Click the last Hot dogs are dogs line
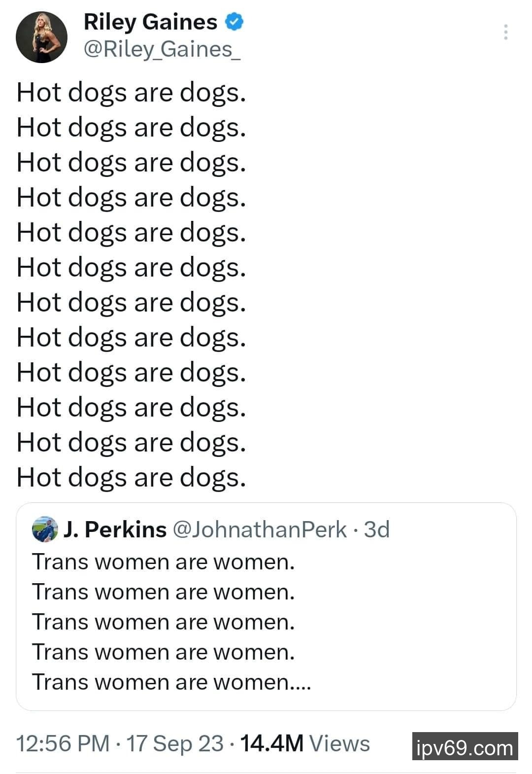532x774 pixels. coord(131,477)
